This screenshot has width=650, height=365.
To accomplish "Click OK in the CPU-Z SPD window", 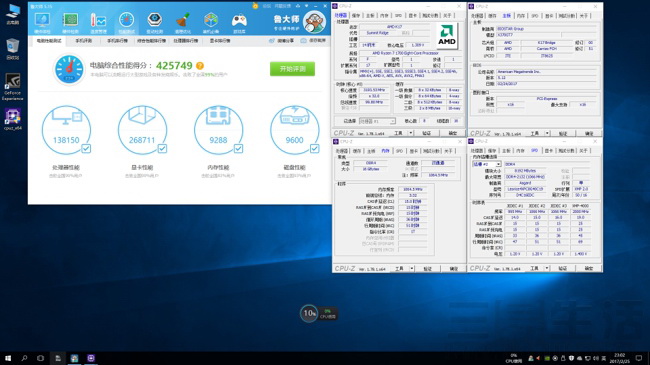I will coord(589,268).
